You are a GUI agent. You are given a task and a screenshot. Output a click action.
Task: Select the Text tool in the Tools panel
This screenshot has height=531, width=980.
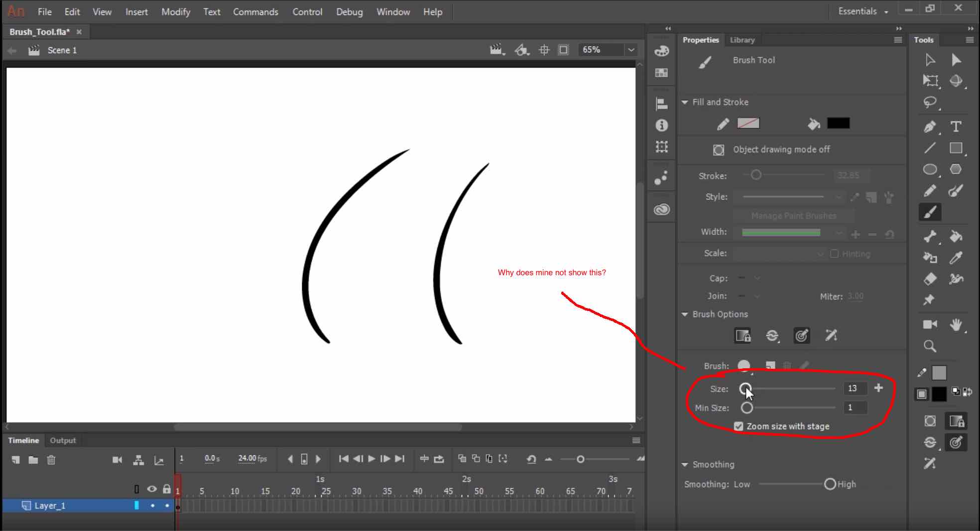[956, 127]
